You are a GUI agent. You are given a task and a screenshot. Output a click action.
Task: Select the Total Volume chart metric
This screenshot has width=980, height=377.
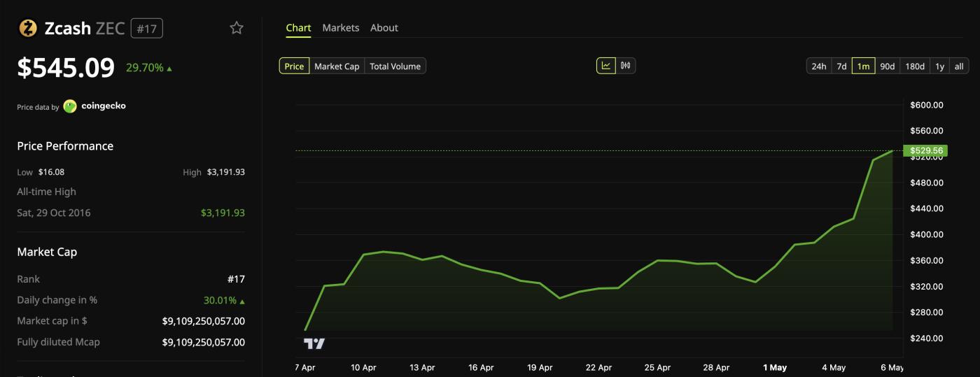click(395, 66)
